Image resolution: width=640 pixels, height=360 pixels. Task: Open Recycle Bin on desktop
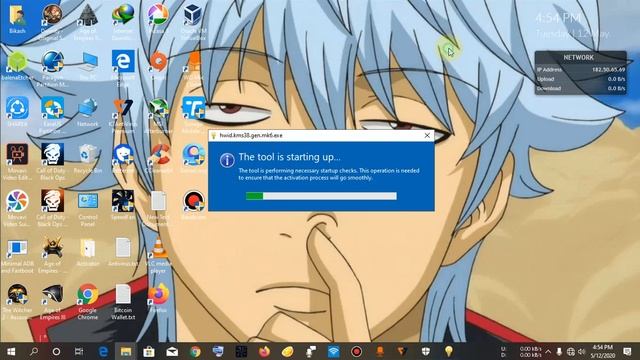click(x=88, y=158)
